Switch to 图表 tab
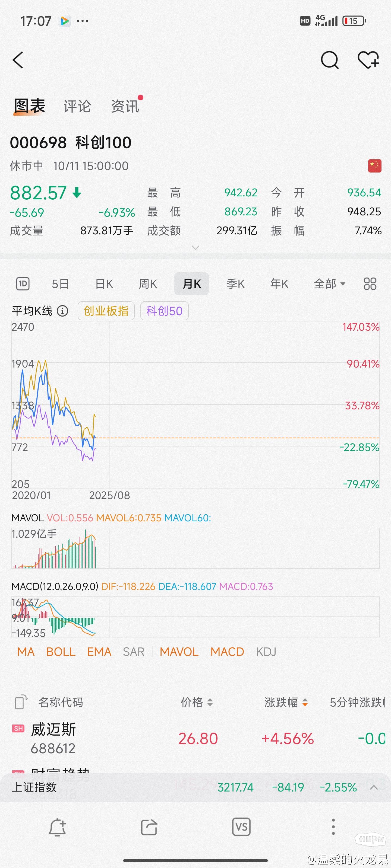The image size is (391, 868). point(29,106)
